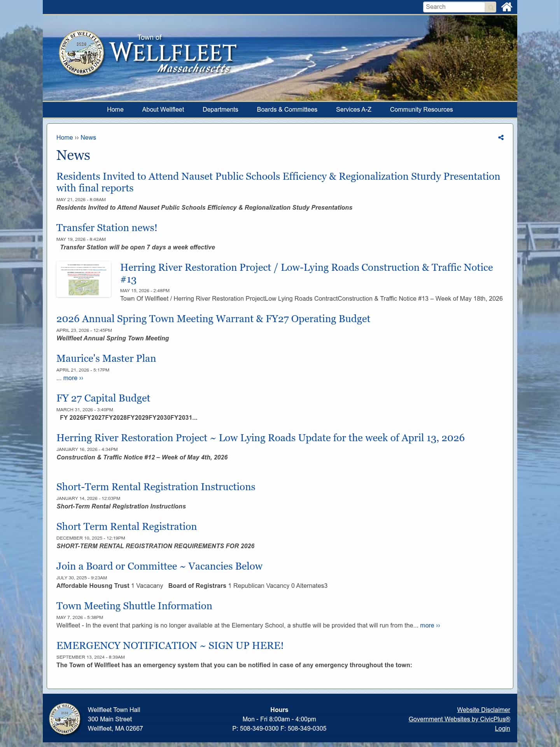Click the Home breadcrumb link
The image size is (560, 747).
65,137
